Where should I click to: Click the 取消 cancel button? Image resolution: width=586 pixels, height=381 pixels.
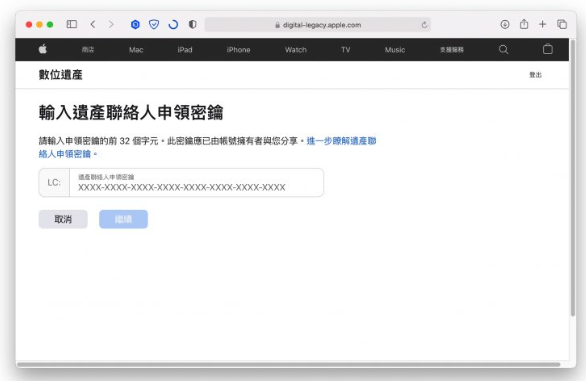coord(63,219)
